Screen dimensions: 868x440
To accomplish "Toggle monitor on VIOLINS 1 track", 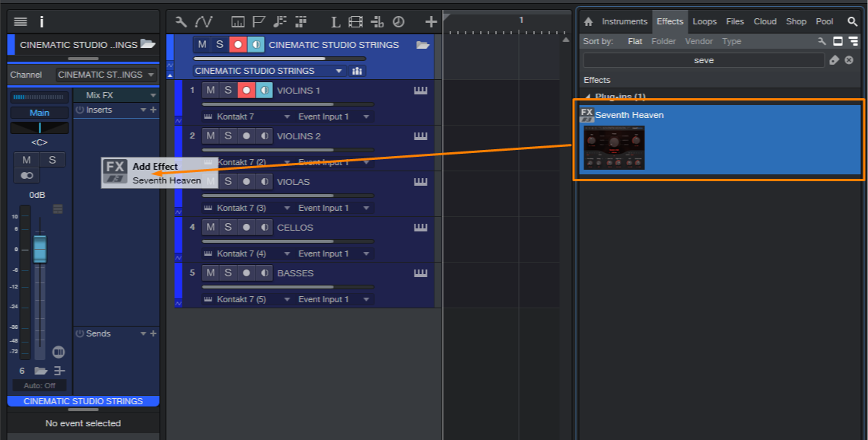I will pyautogui.click(x=265, y=91).
